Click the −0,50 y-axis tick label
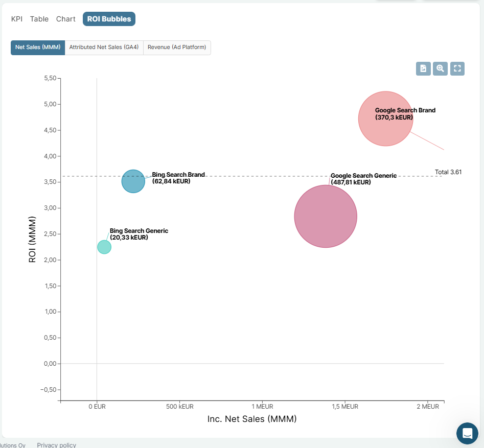 (49, 390)
